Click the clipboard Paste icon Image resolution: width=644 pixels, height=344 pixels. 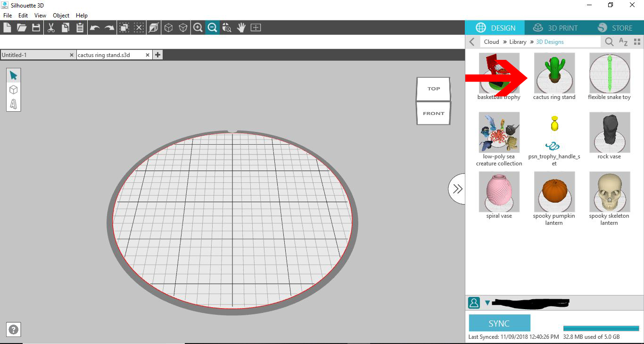coord(80,28)
